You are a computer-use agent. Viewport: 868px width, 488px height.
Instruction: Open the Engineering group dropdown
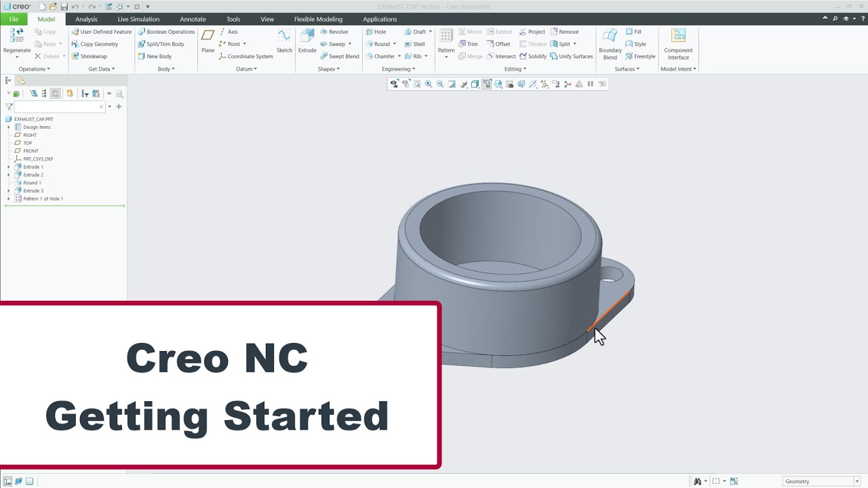point(399,68)
